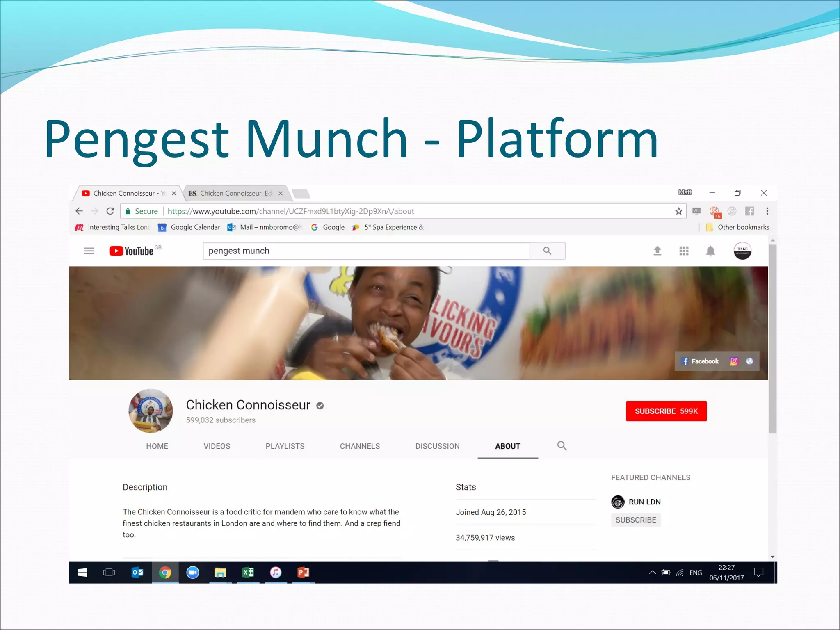840x630 pixels.
Task: Open Excel from the taskbar
Action: [x=248, y=573]
